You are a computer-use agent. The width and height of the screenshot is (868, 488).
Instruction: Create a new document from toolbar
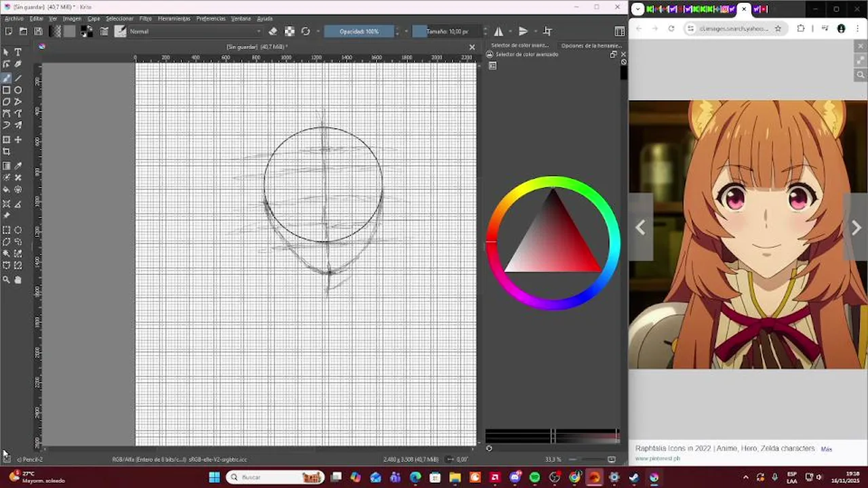point(8,31)
